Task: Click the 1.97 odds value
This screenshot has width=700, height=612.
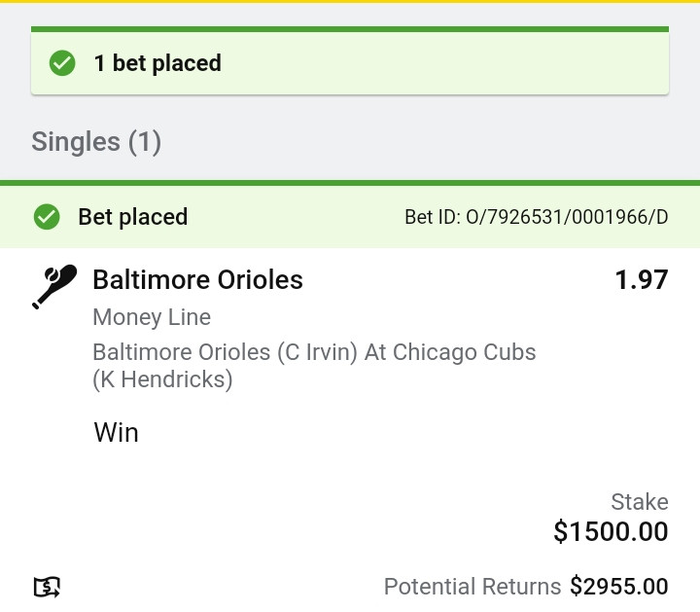Action: tap(641, 280)
